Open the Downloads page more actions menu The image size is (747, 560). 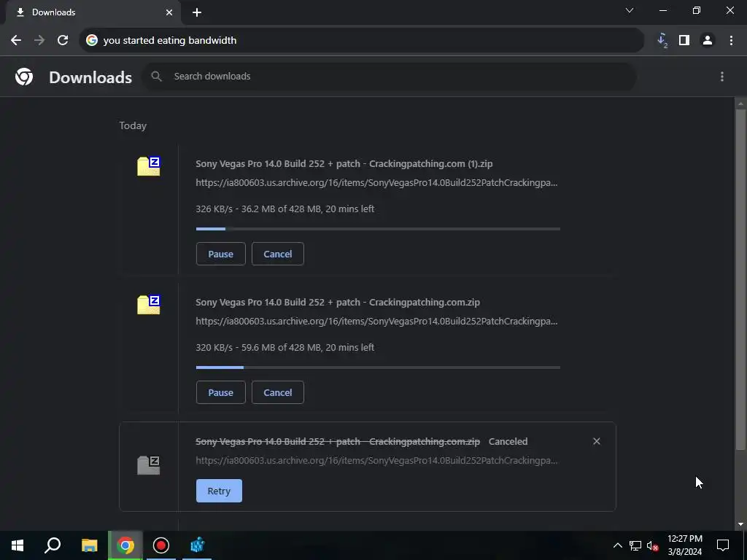click(x=722, y=77)
